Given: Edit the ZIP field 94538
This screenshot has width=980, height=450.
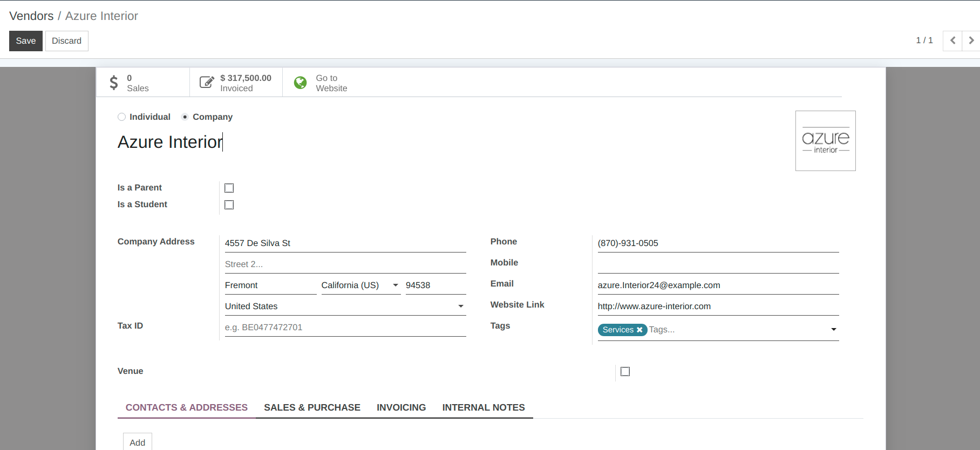Looking at the screenshot, I should 435,285.
